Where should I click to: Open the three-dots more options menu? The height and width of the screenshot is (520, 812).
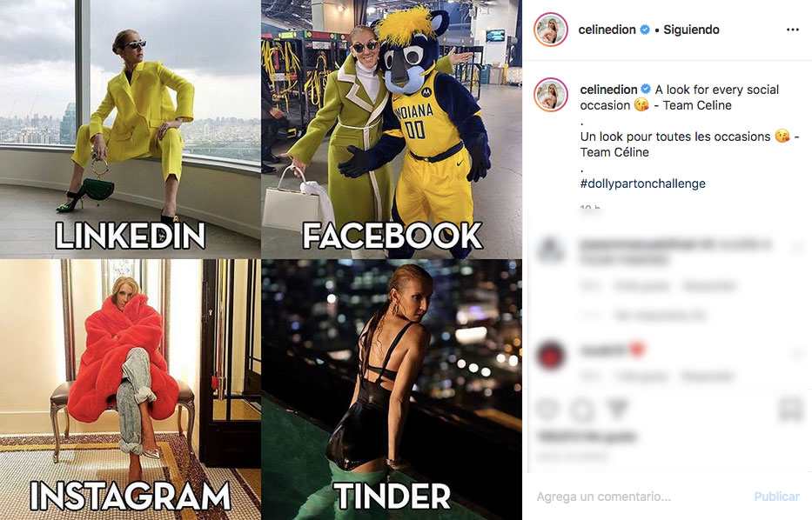[x=792, y=30]
